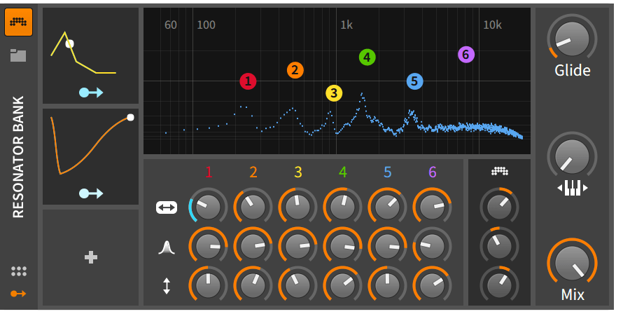Viewport: 644px width, 314px height.
Task: Click the 10k frequency axis label
Action: (x=492, y=25)
